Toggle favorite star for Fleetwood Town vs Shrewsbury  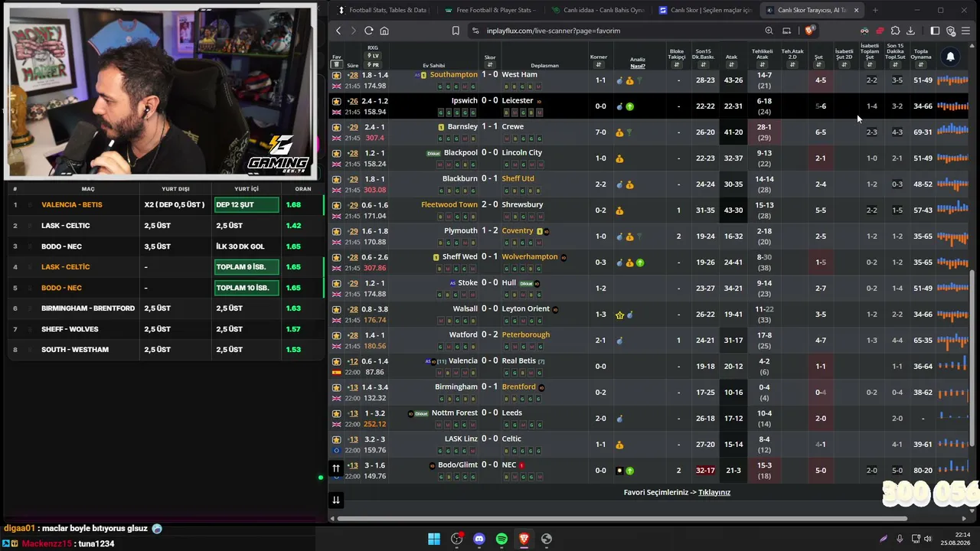336,205
